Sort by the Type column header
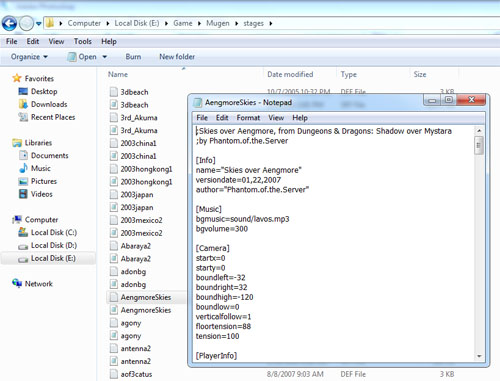500x381 pixels. coord(349,75)
